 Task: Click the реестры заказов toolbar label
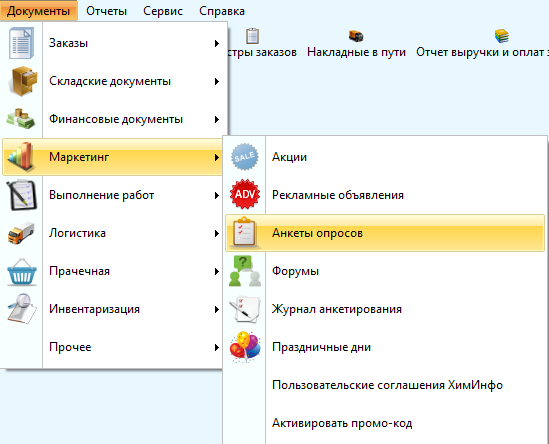click(263, 52)
